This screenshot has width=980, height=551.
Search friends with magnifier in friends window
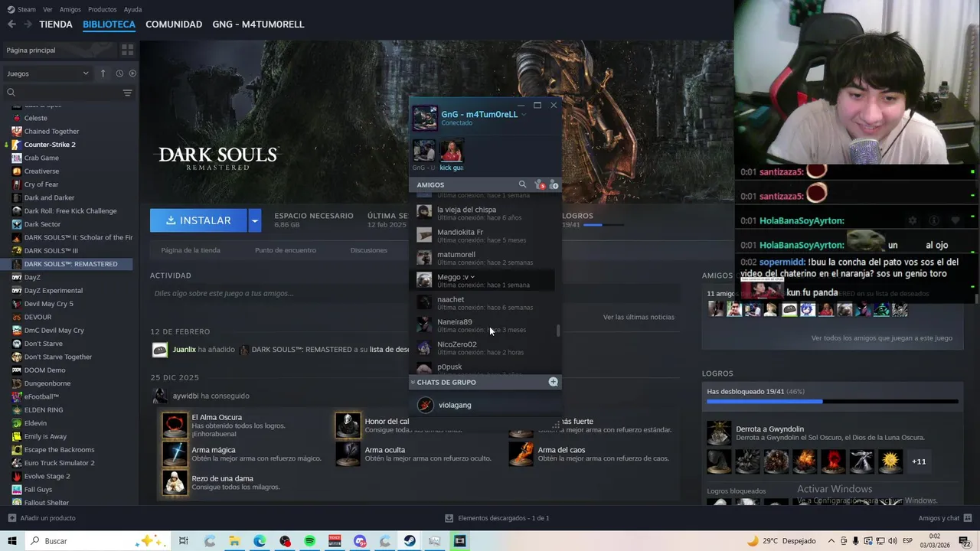point(523,184)
